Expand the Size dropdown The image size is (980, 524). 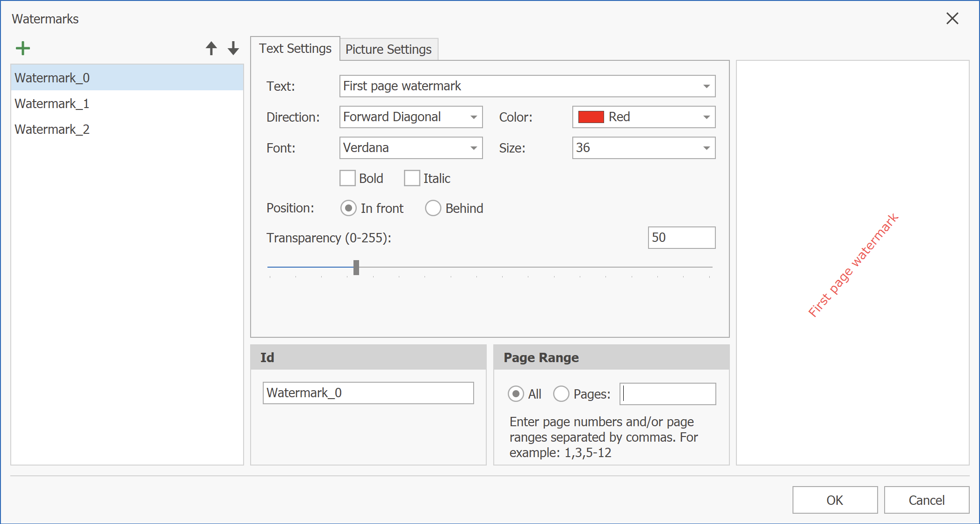[x=706, y=148]
